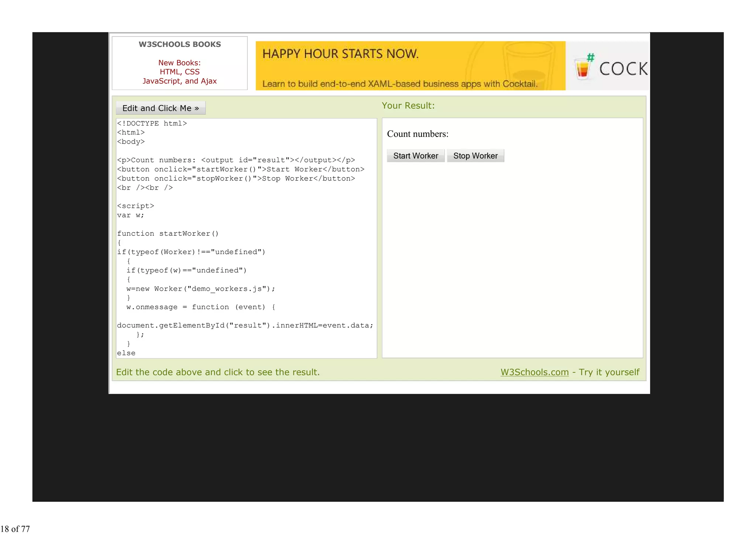Open the HTML, CSS books link

point(179,72)
